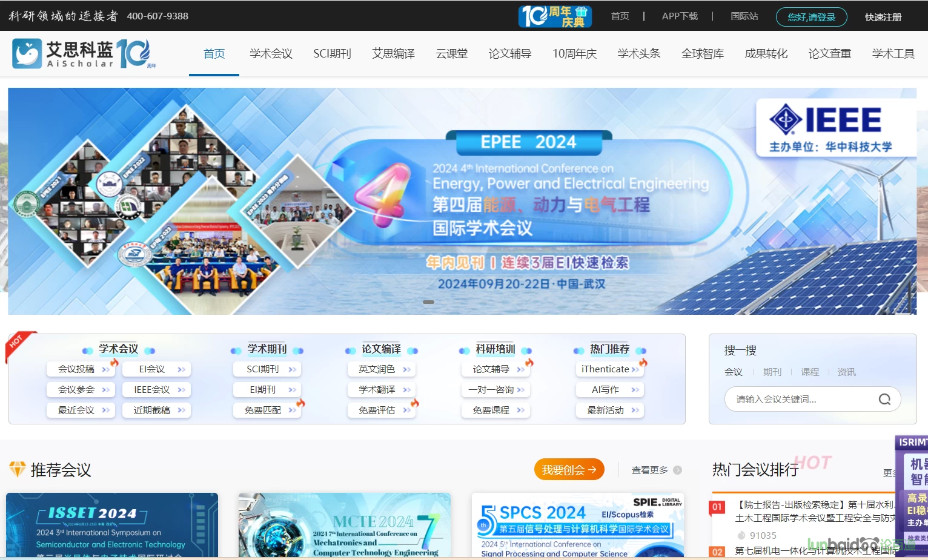Image resolution: width=928 pixels, height=560 pixels.
Task: Open the 免费匹配 shortcut
Action: coord(267,410)
